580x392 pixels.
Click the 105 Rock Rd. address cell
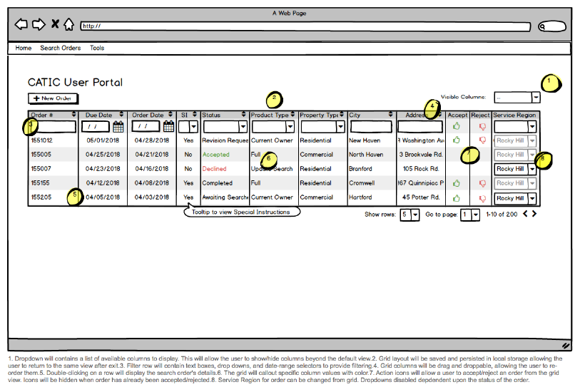(x=421, y=169)
